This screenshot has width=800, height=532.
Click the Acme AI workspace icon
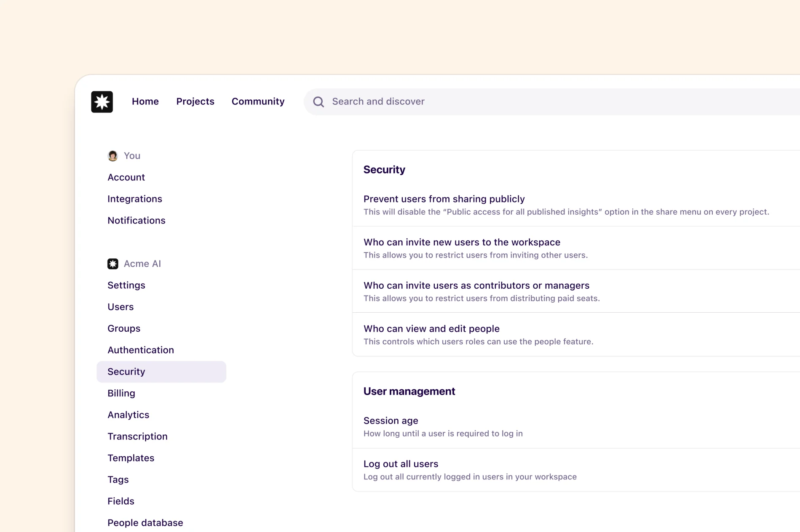(x=112, y=263)
